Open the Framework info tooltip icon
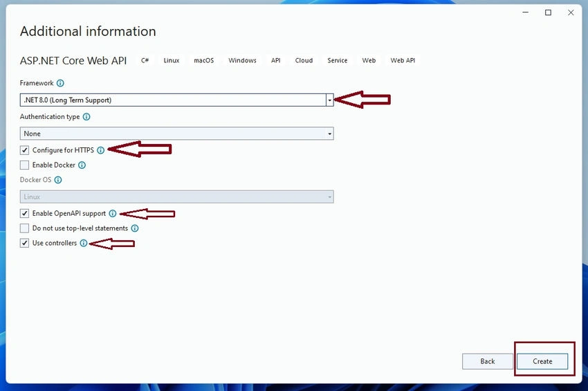The height and width of the screenshot is (391, 588). tap(60, 83)
